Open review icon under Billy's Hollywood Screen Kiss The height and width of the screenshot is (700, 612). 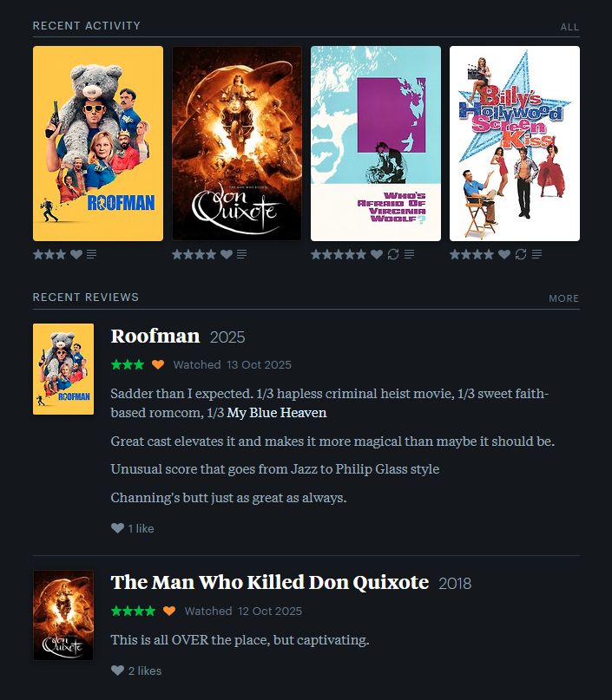537,254
